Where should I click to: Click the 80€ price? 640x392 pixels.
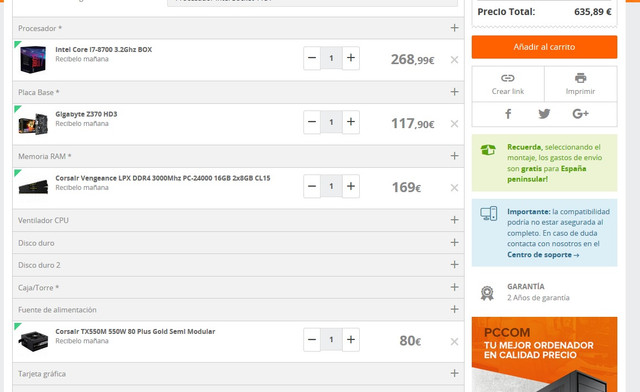[x=410, y=341]
